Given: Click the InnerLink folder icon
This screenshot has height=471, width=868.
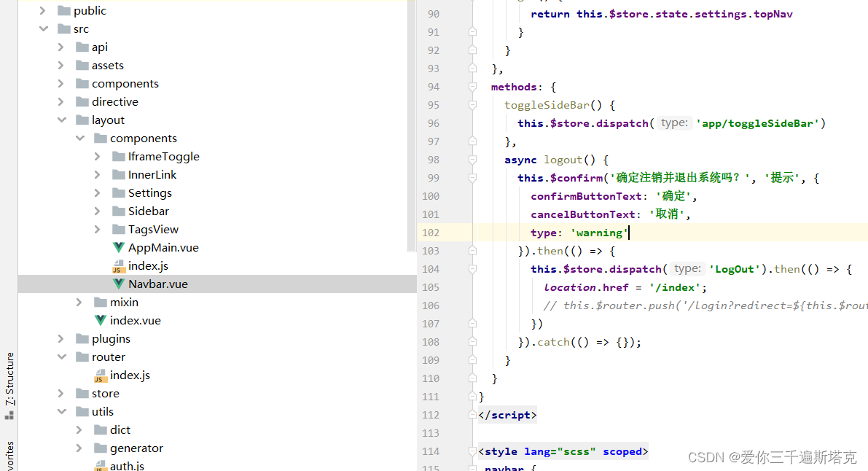Looking at the screenshot, I should tap(119, 174).
